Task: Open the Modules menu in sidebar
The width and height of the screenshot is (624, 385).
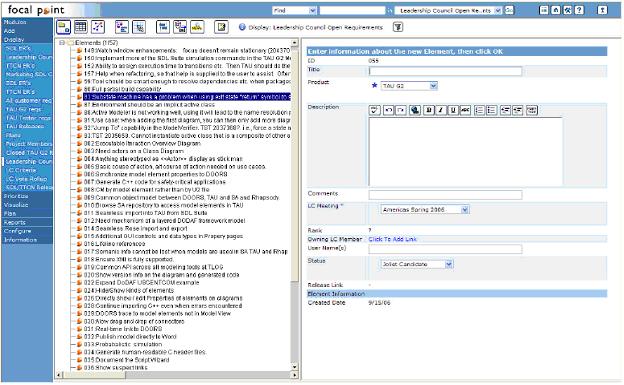Action: [x=15, y=22]
